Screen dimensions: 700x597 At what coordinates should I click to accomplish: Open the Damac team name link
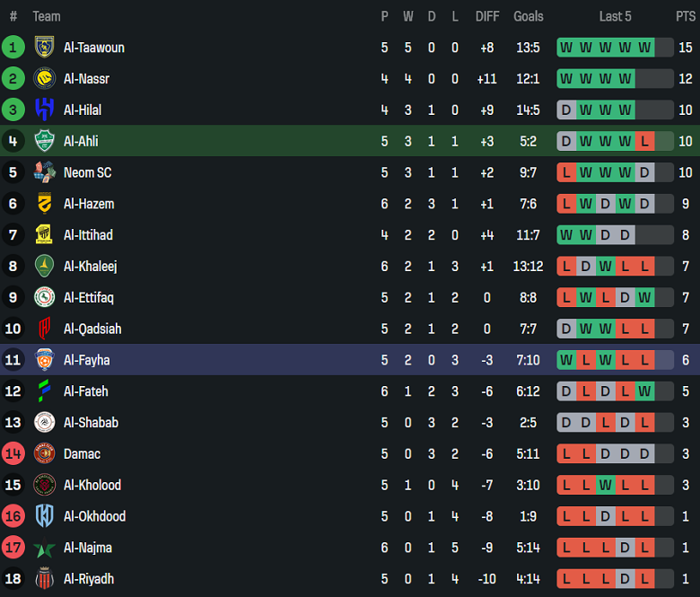tap(82, 454)
